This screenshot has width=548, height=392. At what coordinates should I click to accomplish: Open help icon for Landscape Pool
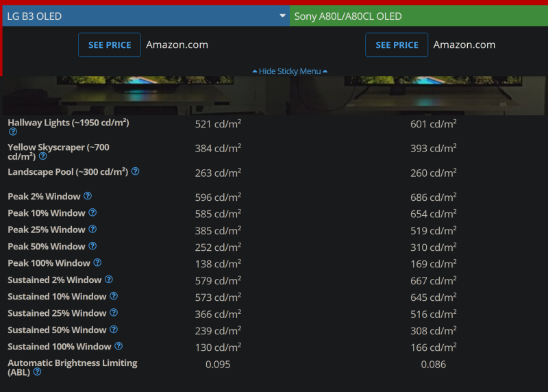(135, 171)
